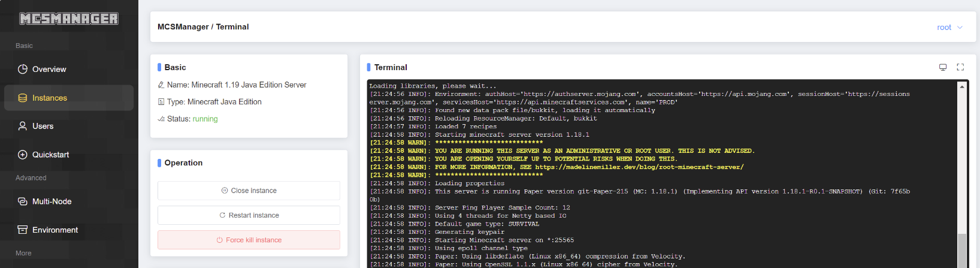The image size is (980, 268).
Task: Click the 'Found new data pack file/bukkit' line
Action: click(x=512, y=110)
